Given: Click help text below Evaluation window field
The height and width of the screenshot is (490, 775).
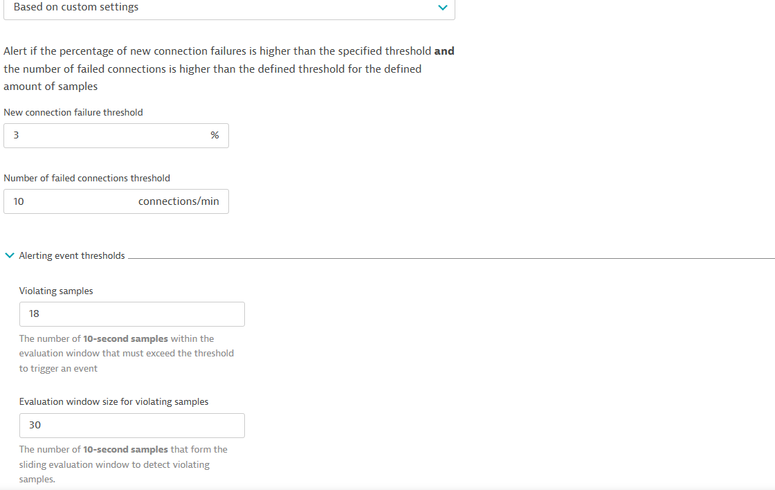Looking at the screenshot, I should click(122, 465).
